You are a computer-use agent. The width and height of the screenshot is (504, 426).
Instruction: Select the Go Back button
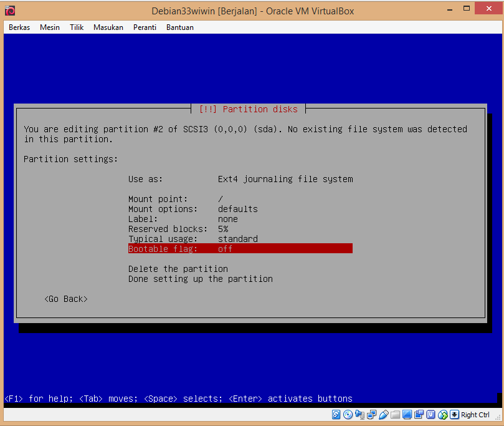point(66,299)
